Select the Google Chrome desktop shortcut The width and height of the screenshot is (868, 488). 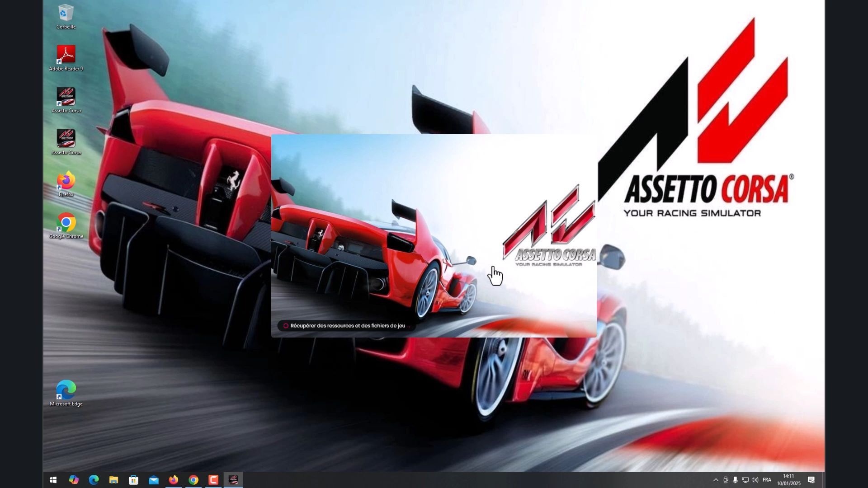click(x=66, y=226)
